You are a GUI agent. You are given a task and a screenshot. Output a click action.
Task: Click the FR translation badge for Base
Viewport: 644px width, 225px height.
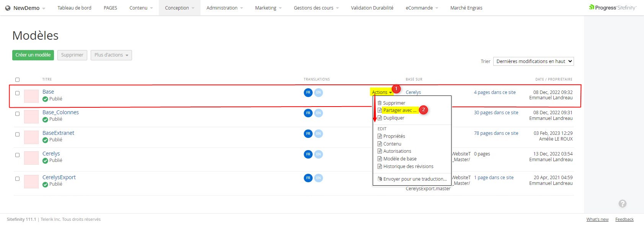pos(308,92)
